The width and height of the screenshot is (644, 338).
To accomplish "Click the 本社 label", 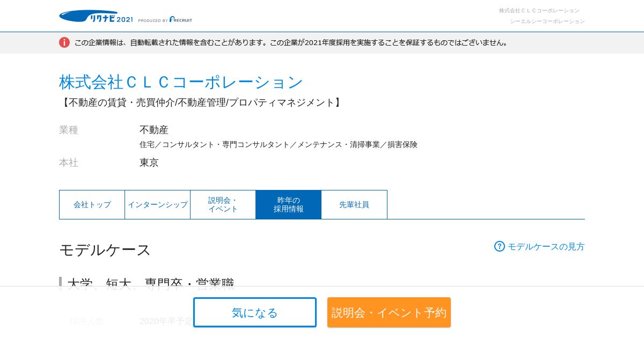I will (x=69, y=163).
